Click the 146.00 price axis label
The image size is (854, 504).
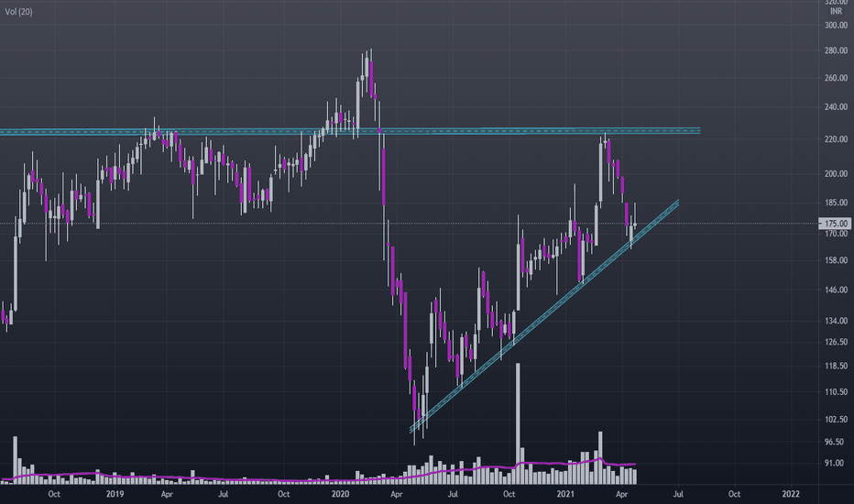pyautogui.click(x=836, y=290)
